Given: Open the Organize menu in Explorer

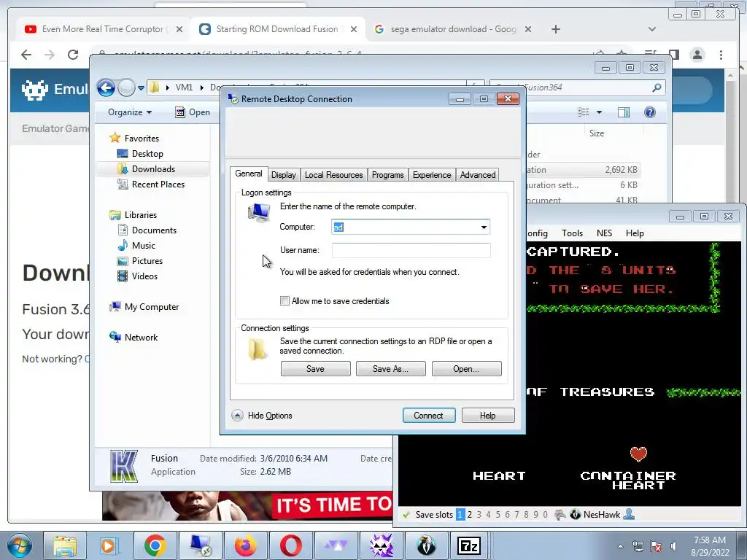Looking at the screenshot, I should (130, 112).
